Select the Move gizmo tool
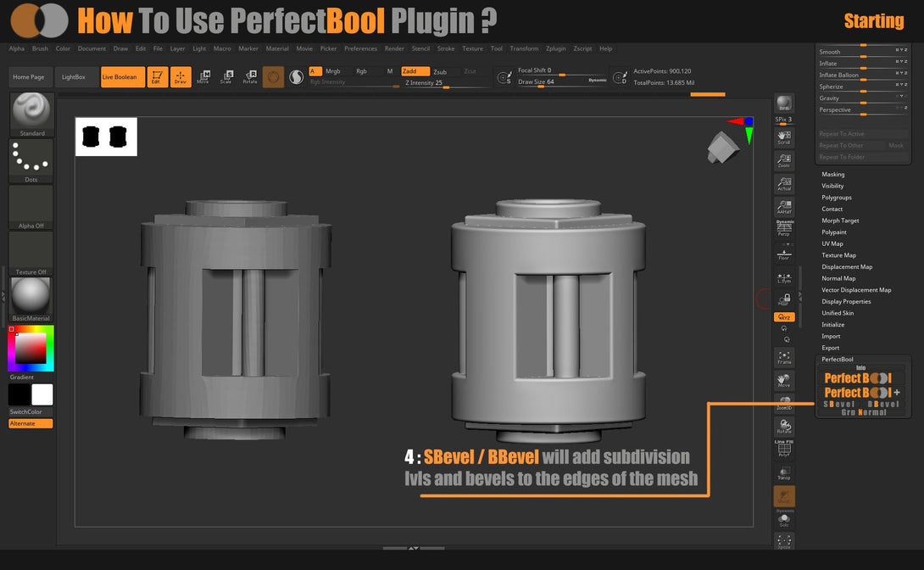Image resolution: width=924 pixels, height=570 pixels. (203, 76)
